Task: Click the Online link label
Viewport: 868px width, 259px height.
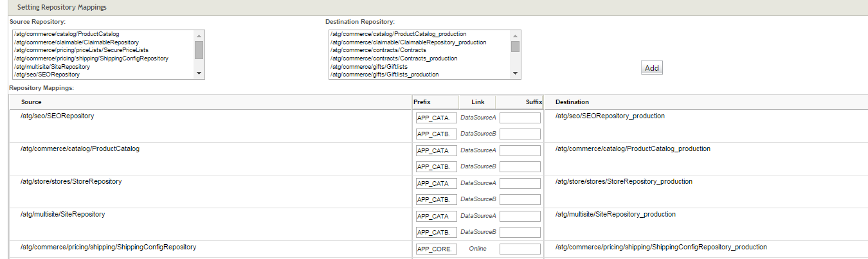Action: [478, 248]
